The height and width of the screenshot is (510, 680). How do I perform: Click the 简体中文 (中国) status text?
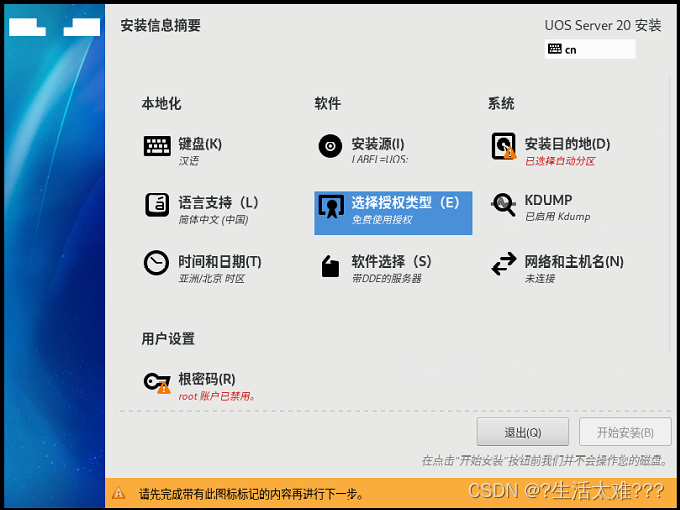click(x=213, y=220)
